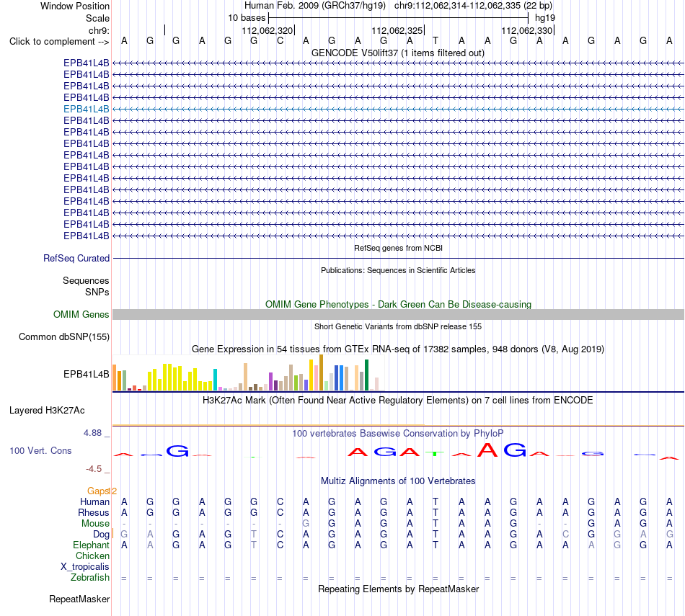Open the RefSeq Curated track label

(76, 259)
